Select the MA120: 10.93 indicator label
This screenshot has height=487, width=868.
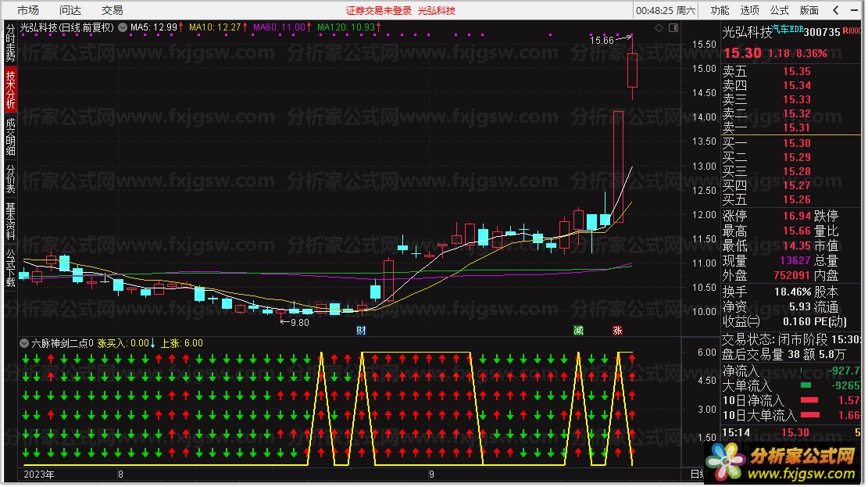[x=346, y=27]
